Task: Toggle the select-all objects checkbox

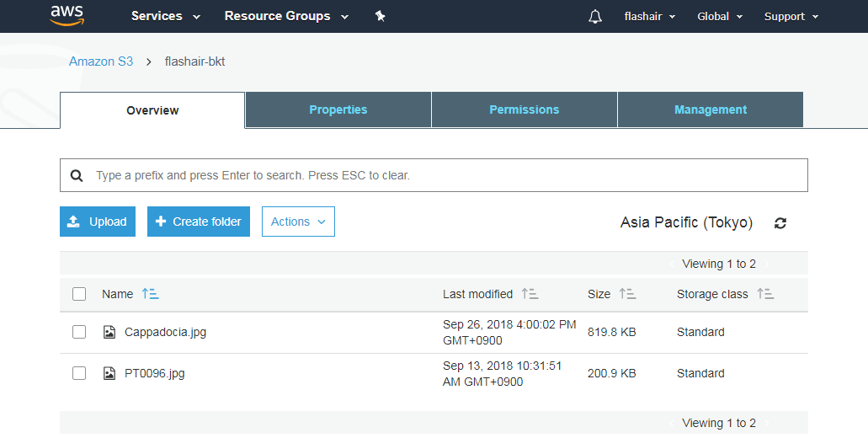Action: click(x=79, y=294)
